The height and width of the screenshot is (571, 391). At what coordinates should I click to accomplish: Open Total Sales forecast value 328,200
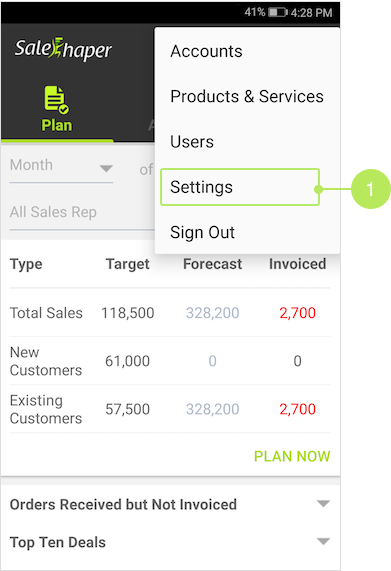[x=213, y=313]
